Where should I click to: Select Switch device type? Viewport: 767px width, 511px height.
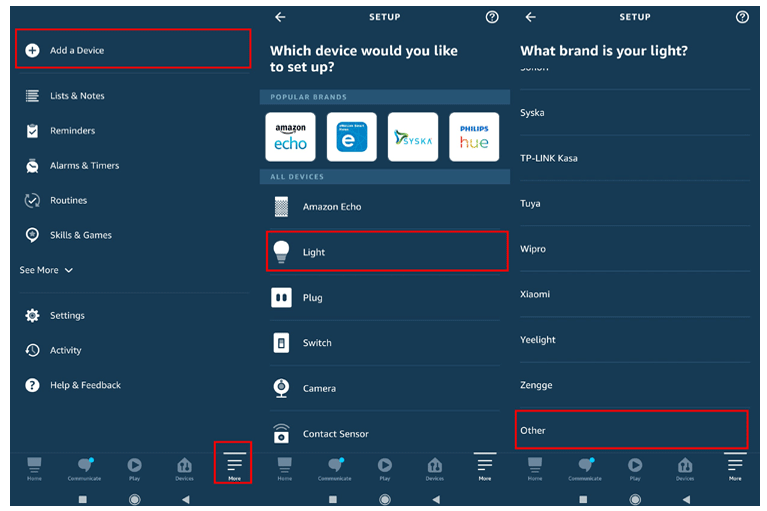point(385,343)
